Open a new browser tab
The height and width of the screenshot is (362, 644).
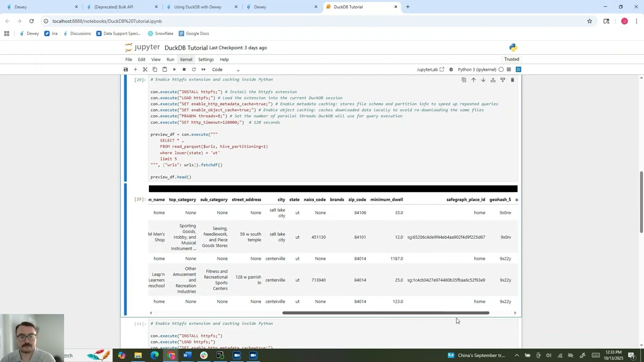coord(408,7)
